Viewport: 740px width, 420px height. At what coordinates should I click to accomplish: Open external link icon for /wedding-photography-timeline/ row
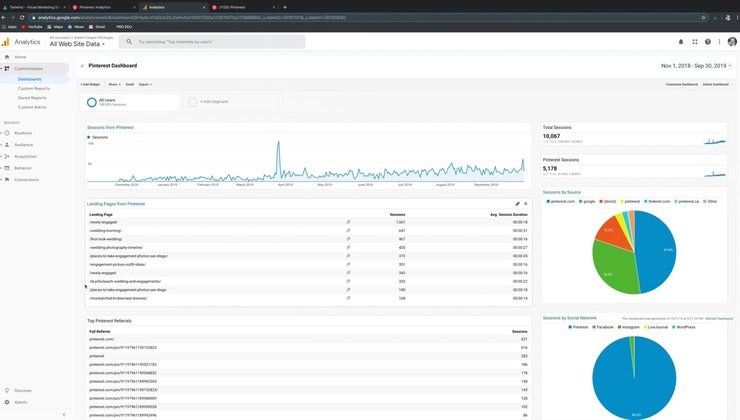tap(348, 247)
